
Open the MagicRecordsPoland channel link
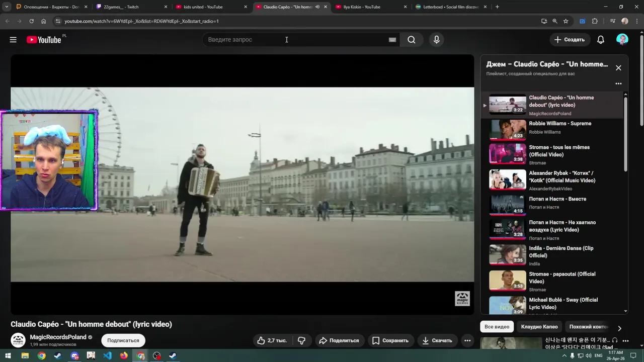pos(58,337)
